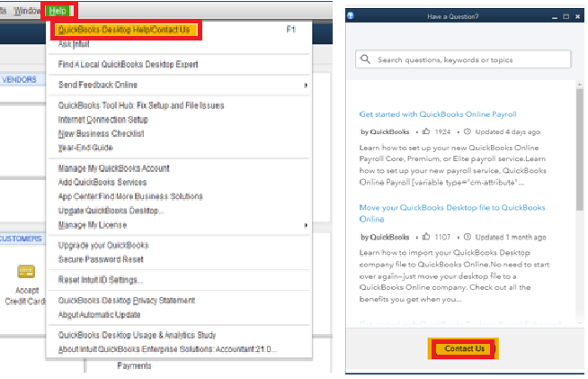Select Internet Connection Setup
The height and width of the screenshot is (379, 588).
pyautogui.click(x=102, y=120)
